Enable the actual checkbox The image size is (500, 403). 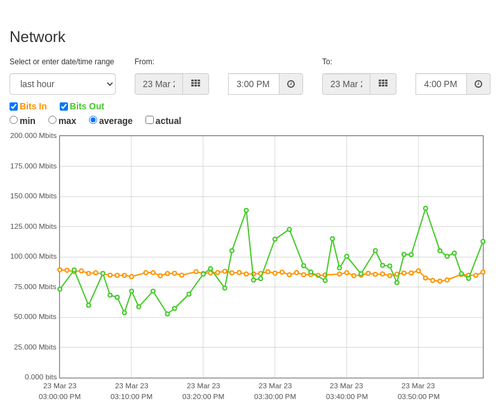pos(150,120)
